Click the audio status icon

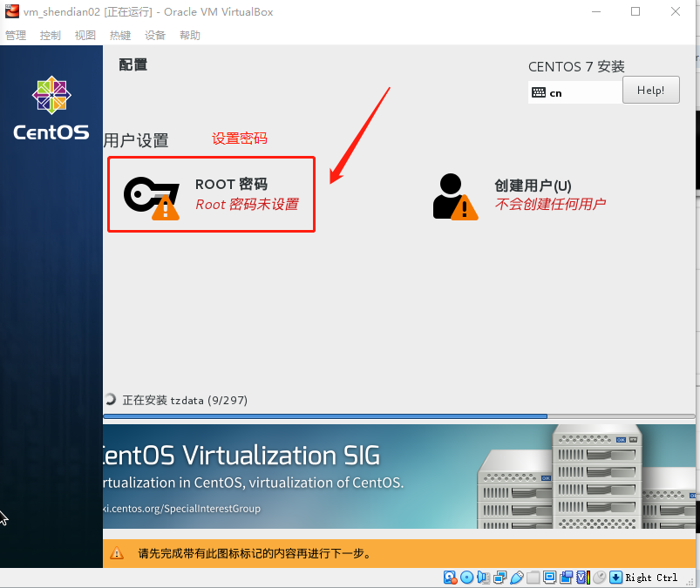(x=483, y=578)
